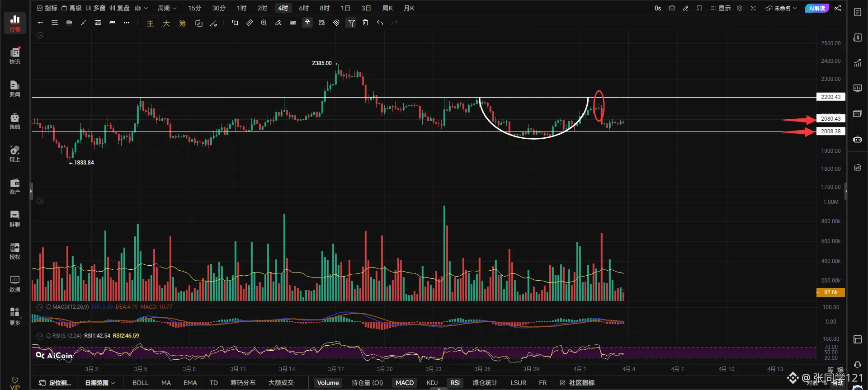Click the 筹 chip distribution icon
The width and height of the screenshot is (868, 390).
pos(183,23)
